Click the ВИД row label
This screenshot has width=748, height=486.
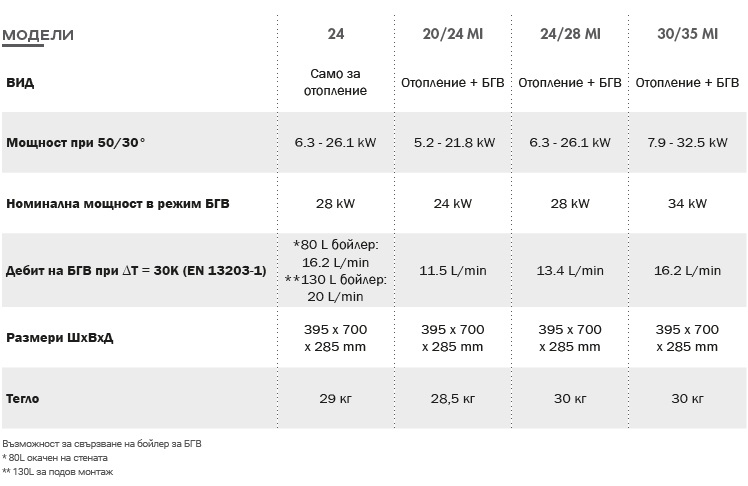20,83
